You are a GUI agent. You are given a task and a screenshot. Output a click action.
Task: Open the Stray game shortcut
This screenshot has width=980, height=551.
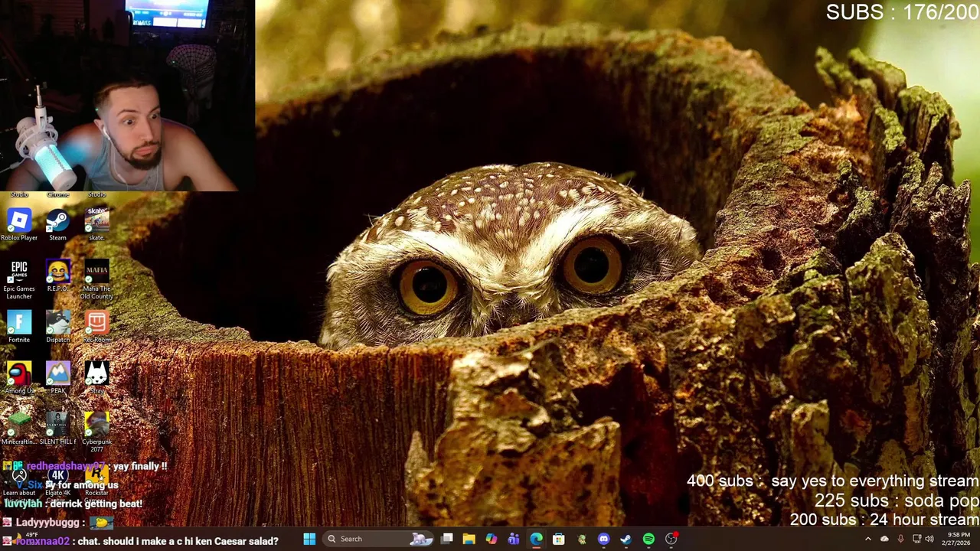click(96, 378)
